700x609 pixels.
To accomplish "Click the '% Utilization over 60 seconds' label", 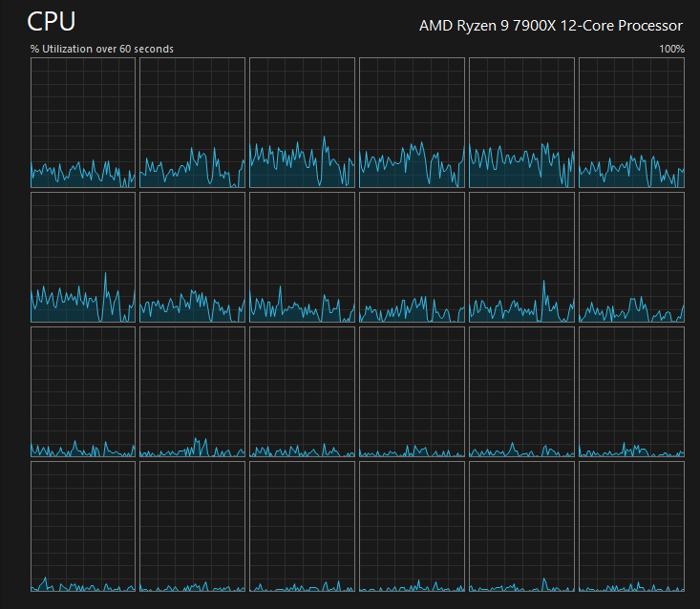I will coord(102,49).
